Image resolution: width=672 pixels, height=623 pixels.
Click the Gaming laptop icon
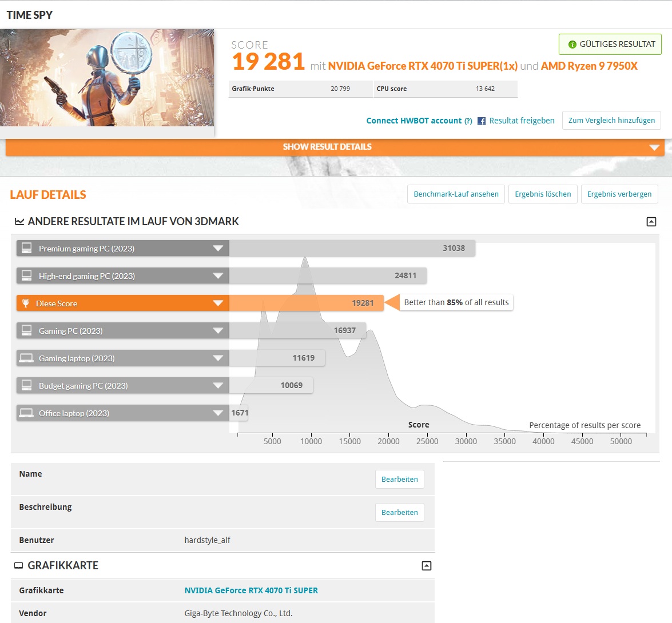pos(26,358)
